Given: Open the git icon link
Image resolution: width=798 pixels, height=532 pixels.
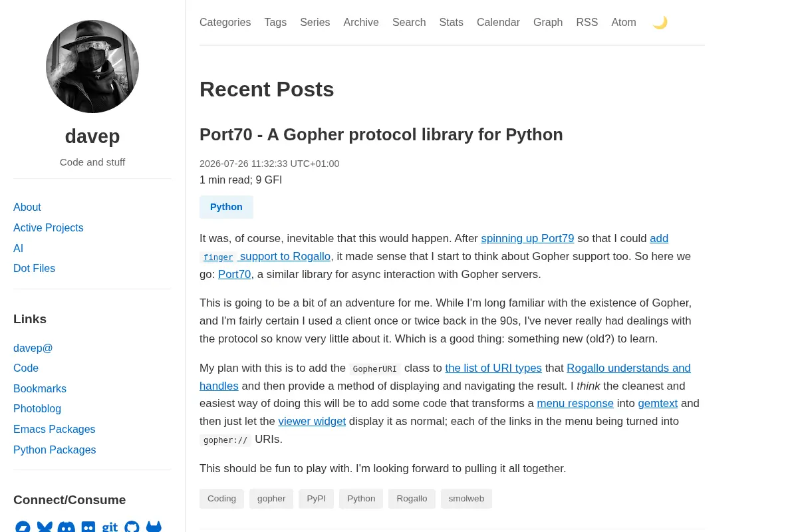Looking at the screenshot, I should tap(110, 527).
